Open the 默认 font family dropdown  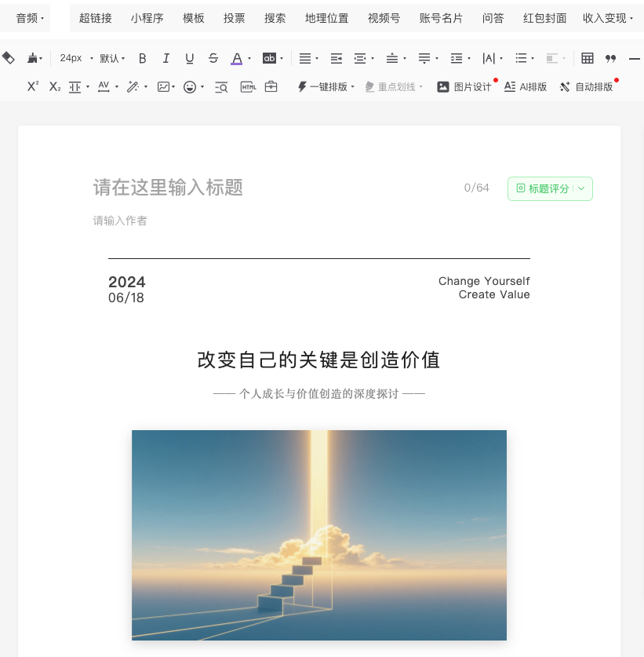112,58
